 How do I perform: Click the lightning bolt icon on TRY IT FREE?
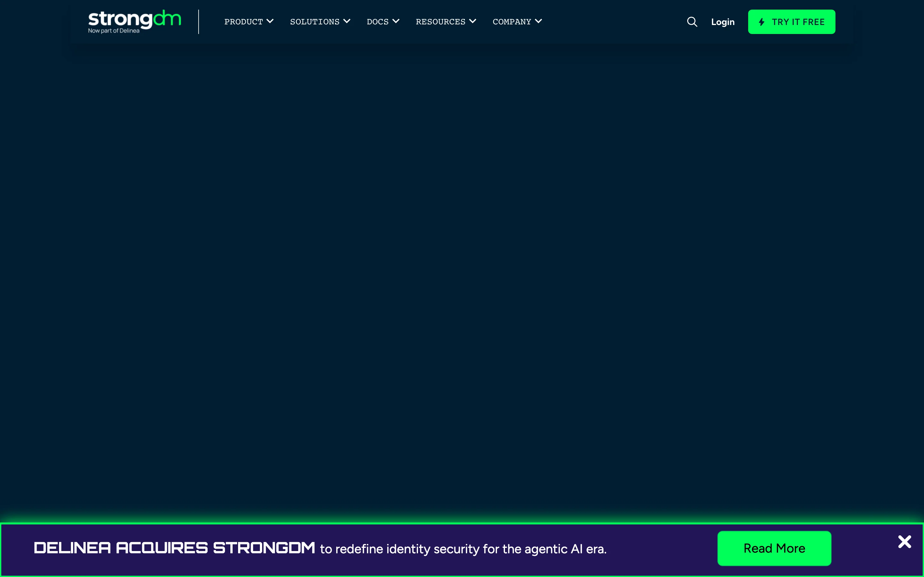(762, 22)
